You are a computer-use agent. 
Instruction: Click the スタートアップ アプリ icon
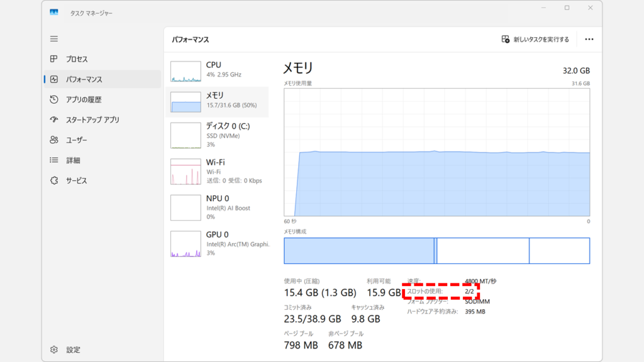54,119
